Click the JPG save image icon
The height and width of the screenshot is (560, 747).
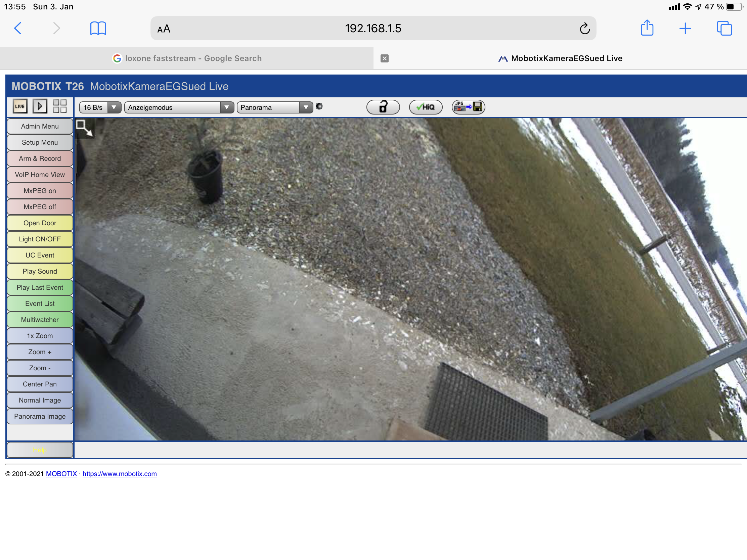[x=468, y=107]
